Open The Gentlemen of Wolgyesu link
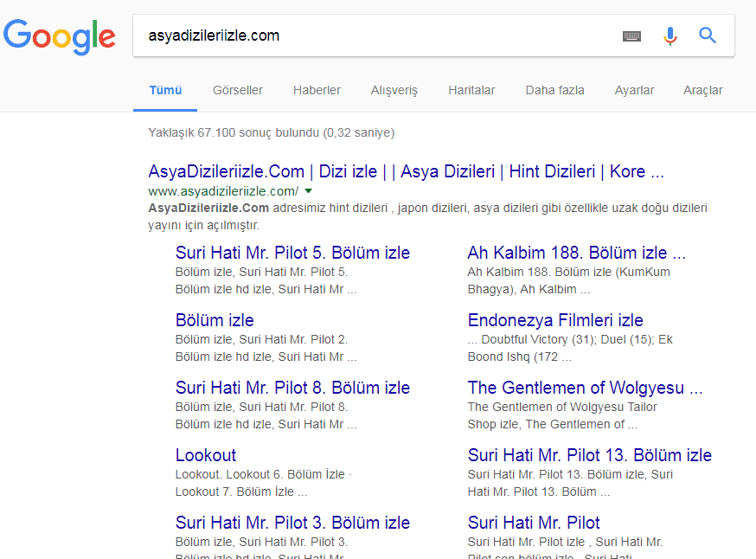Image resolution: width=756 pixels, height=559 pixels. coord(585,388)
